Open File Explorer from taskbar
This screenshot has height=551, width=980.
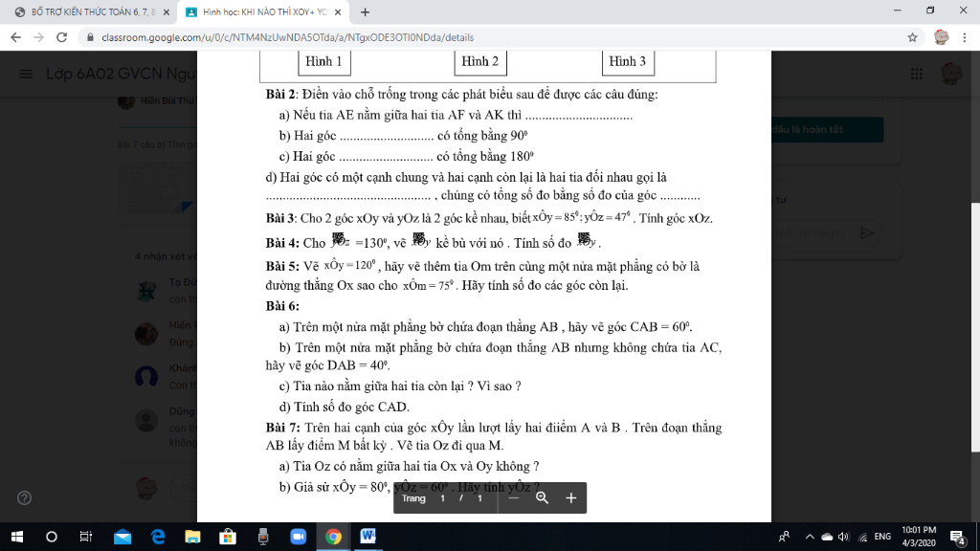[x=192, y=537]
